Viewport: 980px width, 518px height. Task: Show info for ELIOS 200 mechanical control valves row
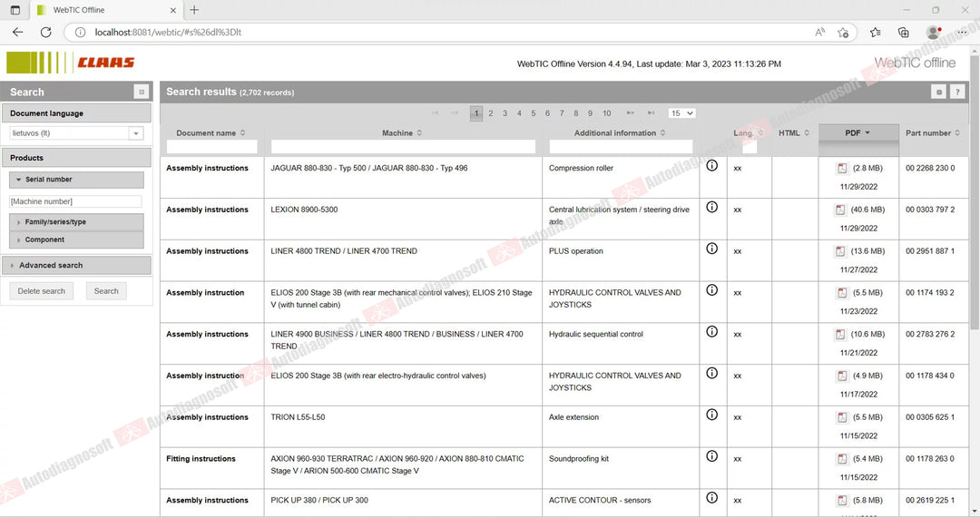(x=712, y=290)
